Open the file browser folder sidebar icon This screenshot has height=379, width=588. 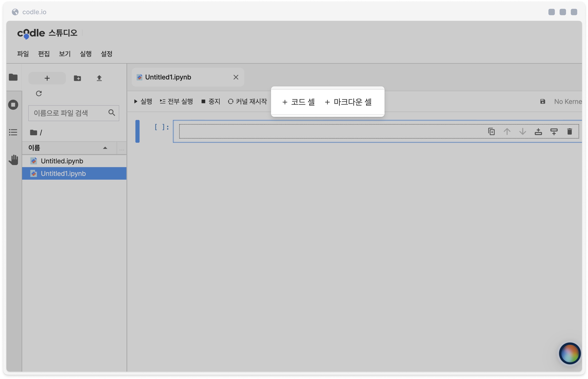(x=13, y=77)
